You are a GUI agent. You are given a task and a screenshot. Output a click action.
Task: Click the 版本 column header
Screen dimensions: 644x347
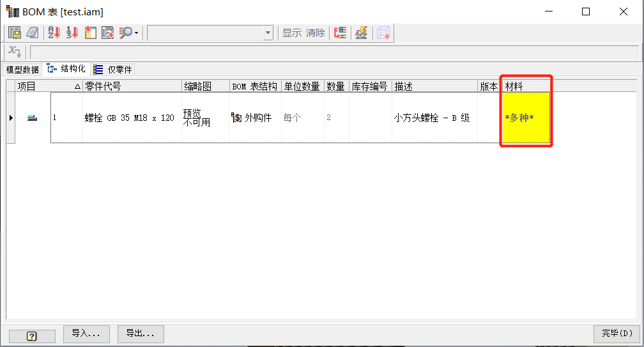pyautogui.click(x=489, y=86)
